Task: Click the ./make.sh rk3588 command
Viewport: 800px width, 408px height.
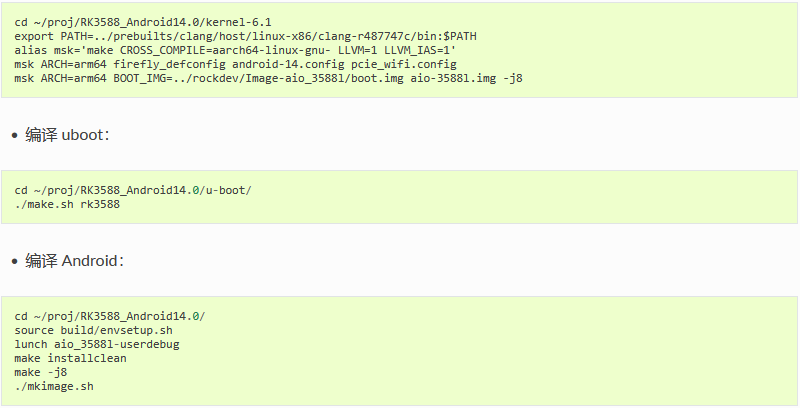Action: tap(67, 205)
